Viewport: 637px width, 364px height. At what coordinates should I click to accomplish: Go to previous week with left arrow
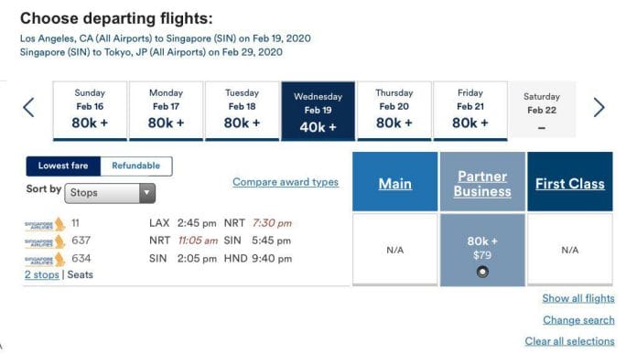click(29, 108)
